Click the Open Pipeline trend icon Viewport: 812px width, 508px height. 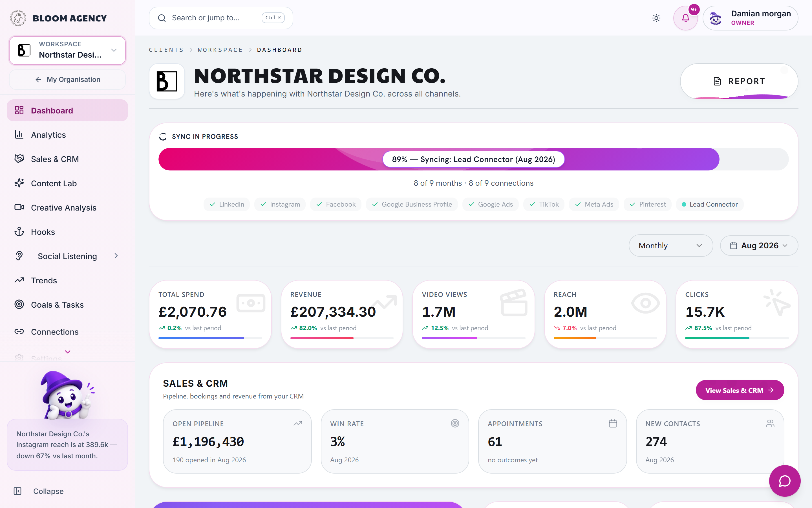(x=298, y=423)
